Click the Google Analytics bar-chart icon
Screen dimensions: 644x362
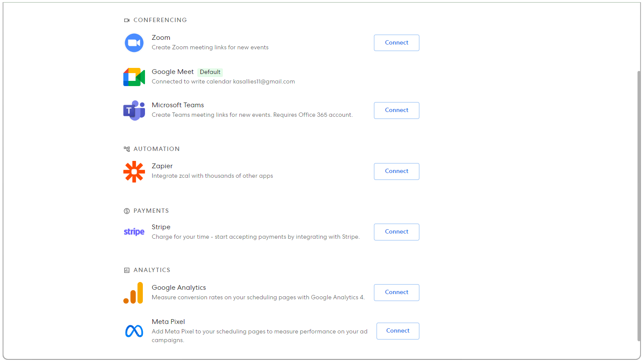tap(133, 293)
